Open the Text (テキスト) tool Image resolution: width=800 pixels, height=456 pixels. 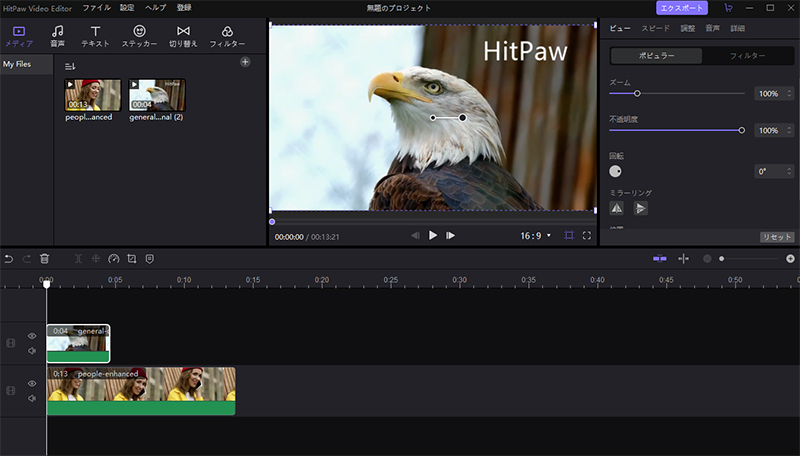95,36
